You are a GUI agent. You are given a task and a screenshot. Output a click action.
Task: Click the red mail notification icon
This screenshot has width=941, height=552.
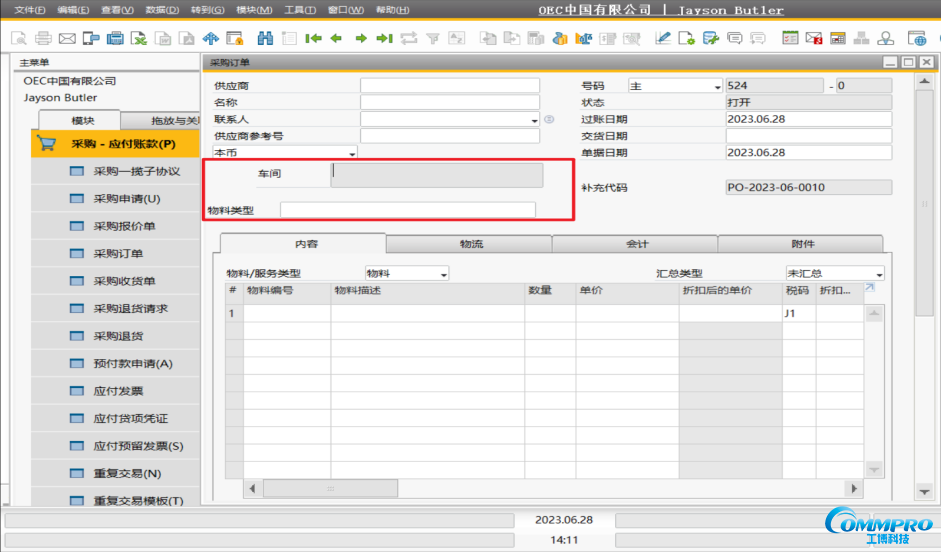[814, 38]
